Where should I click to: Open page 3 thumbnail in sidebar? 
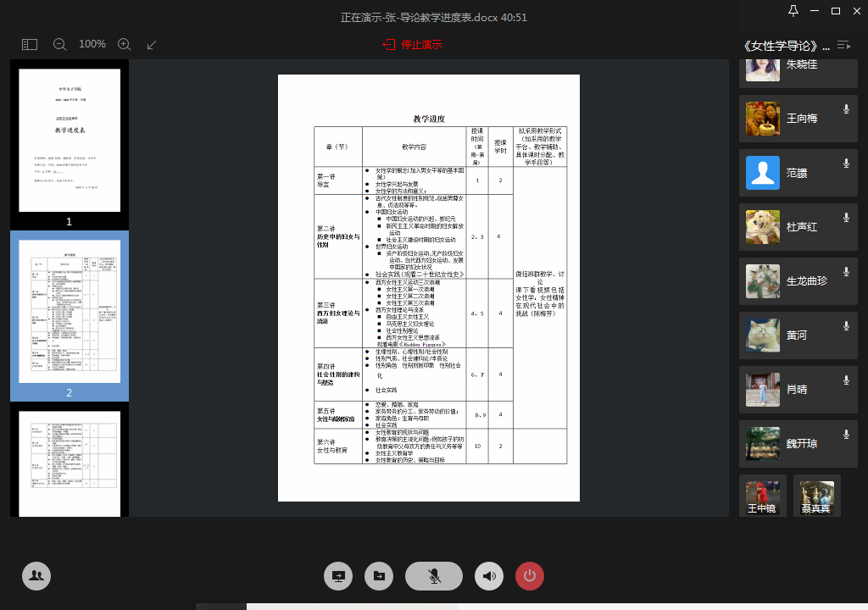[70, 463]
